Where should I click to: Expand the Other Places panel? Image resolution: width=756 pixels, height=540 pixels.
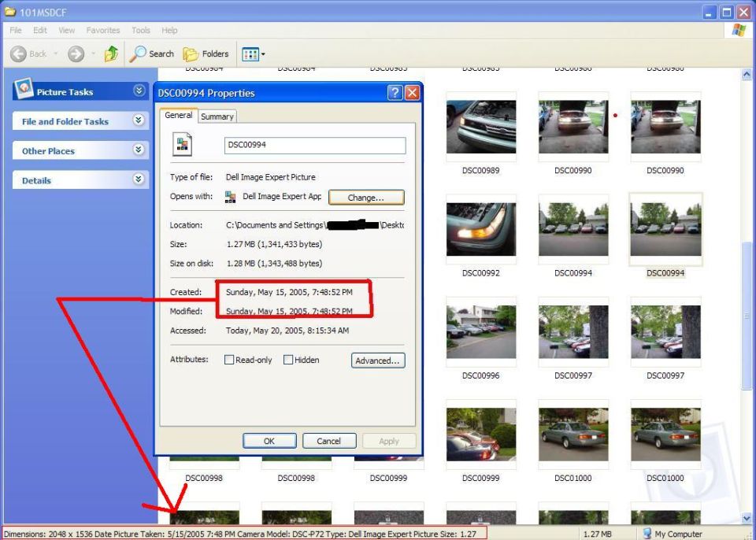pyautogui.click(x=139, y=150)
